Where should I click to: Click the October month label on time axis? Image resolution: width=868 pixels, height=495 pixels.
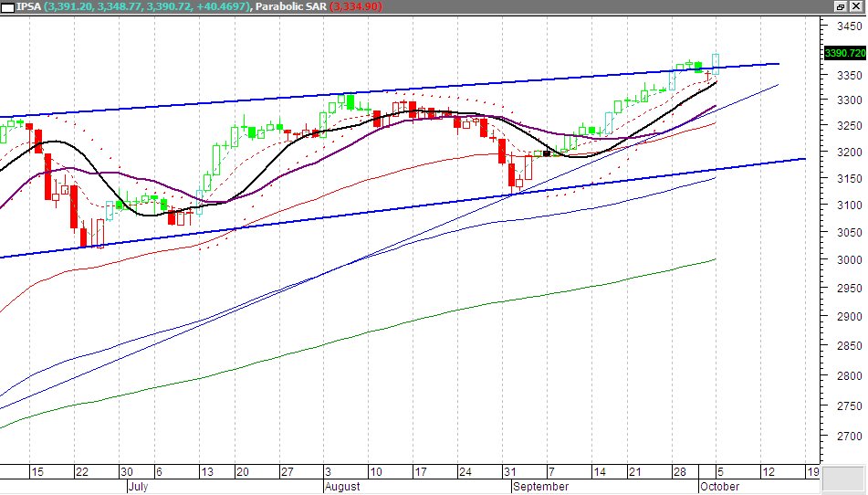click(720, 487)
